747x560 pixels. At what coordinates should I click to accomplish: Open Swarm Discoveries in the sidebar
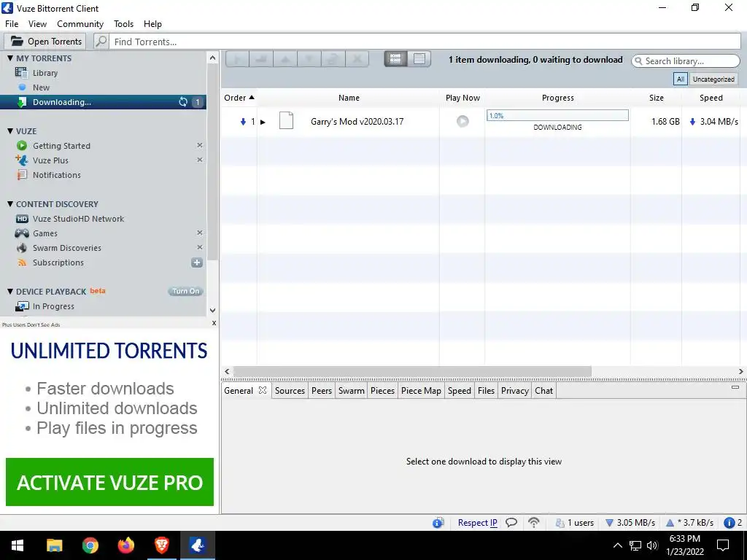coord(66,248)
